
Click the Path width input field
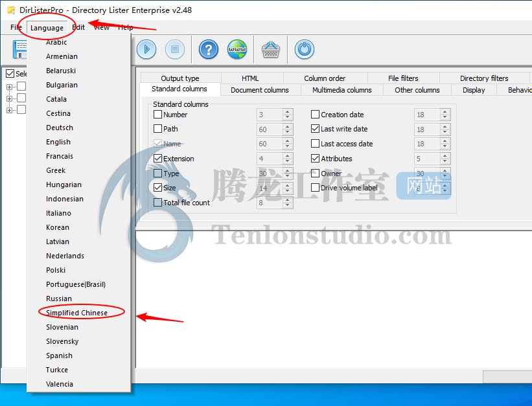[x=270, y=130]
